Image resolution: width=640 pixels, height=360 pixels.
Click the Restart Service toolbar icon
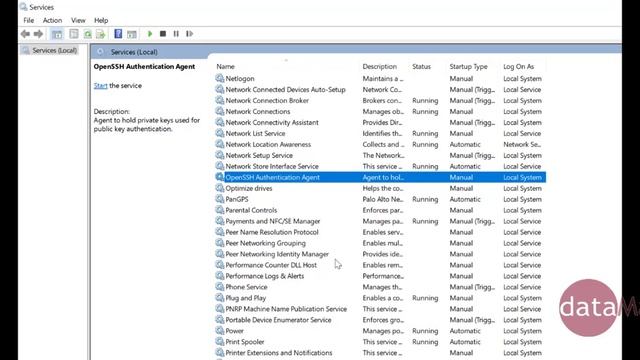click(x=189, y=34)
